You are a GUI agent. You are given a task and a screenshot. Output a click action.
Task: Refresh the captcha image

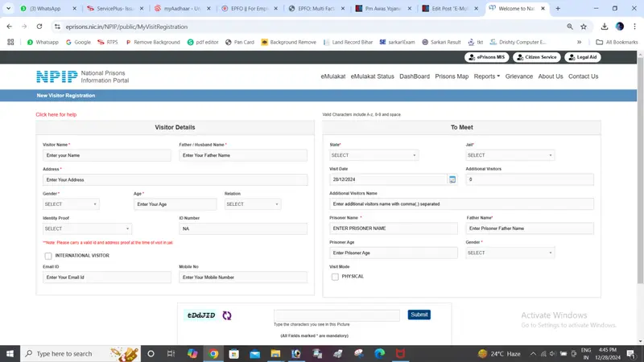227,315
